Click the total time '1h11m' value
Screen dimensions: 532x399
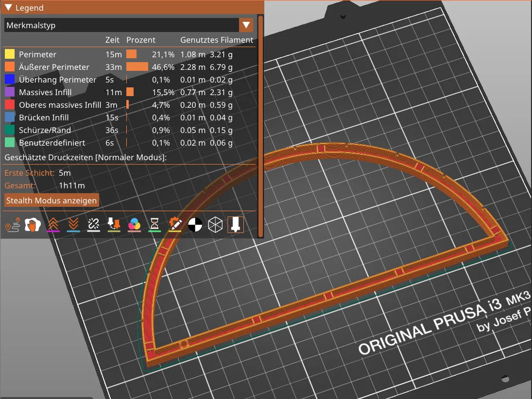72,185
